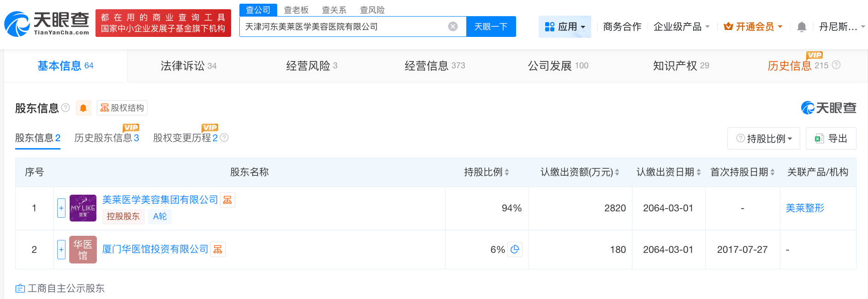The width and height of the screenshot is (868, 299).
Task: Click the TianYanCha logo in the header
Action: 47,24
